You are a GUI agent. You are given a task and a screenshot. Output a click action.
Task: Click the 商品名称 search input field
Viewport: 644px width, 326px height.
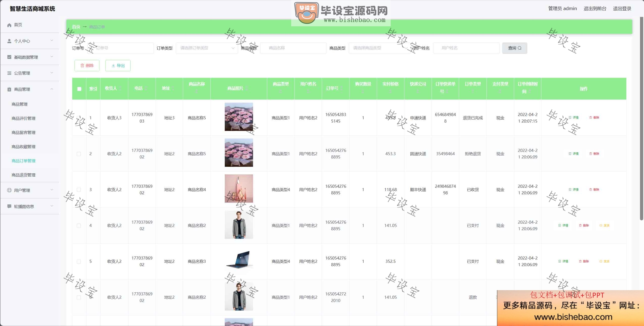click(293, 48)
